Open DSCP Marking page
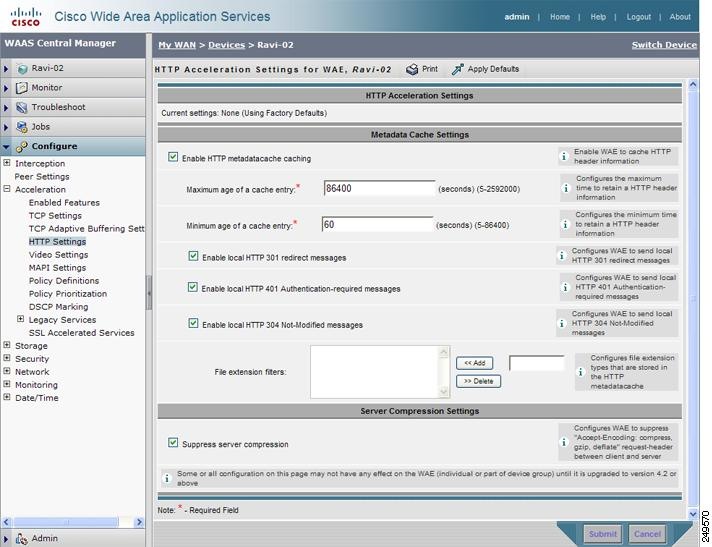712x547 pixels. coord(59,307)
